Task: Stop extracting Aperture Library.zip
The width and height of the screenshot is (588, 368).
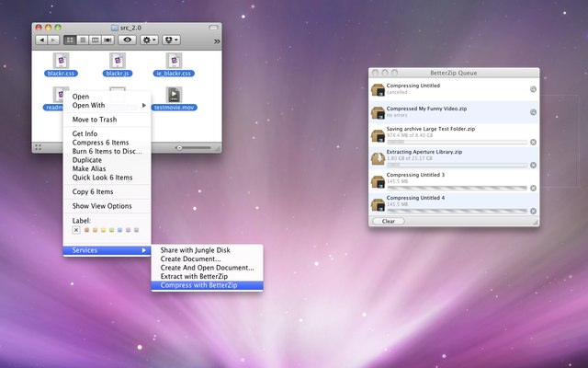Action: coord(532,165)
